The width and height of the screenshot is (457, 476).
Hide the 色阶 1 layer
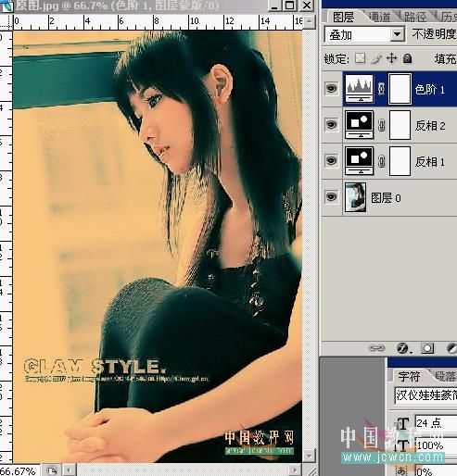(x=331, y=89)
